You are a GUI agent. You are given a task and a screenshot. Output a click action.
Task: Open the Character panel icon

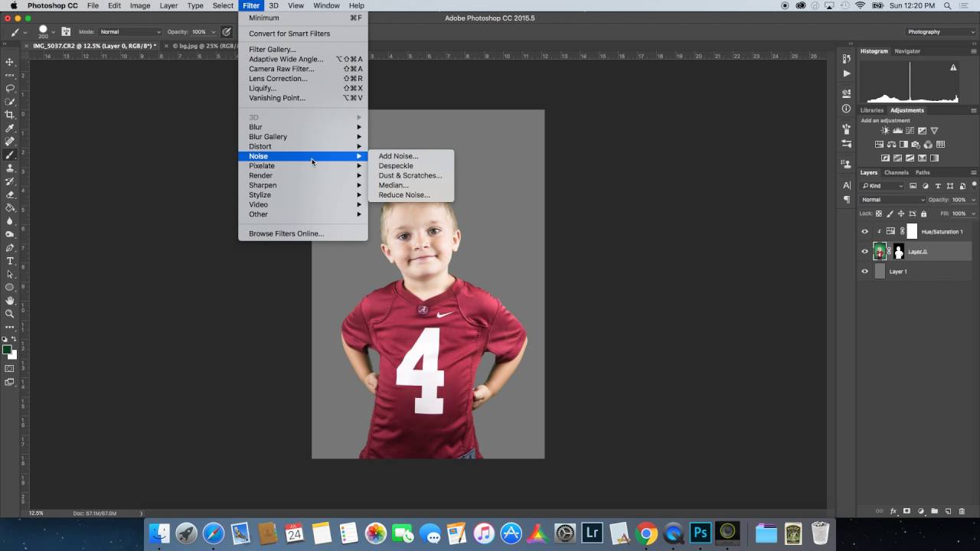[847, 185]
